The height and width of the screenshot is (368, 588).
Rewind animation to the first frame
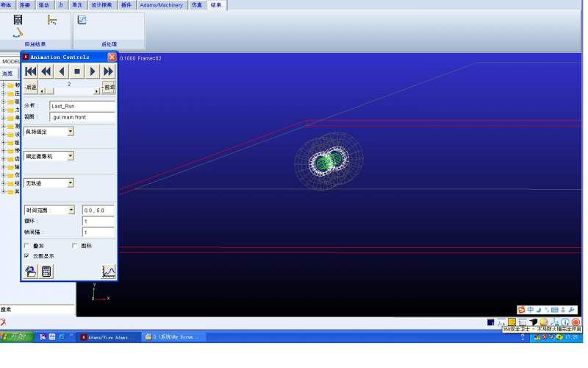coord(30,71)
